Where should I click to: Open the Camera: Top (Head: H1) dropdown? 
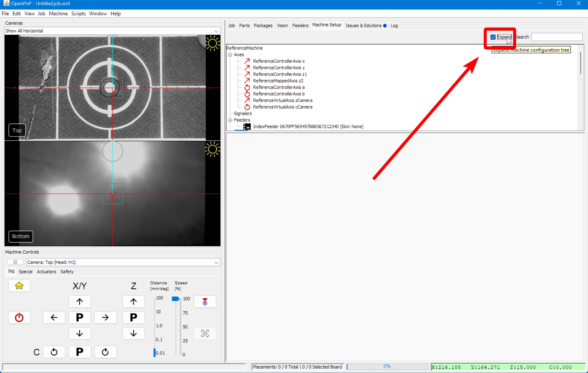click(123, 262)
